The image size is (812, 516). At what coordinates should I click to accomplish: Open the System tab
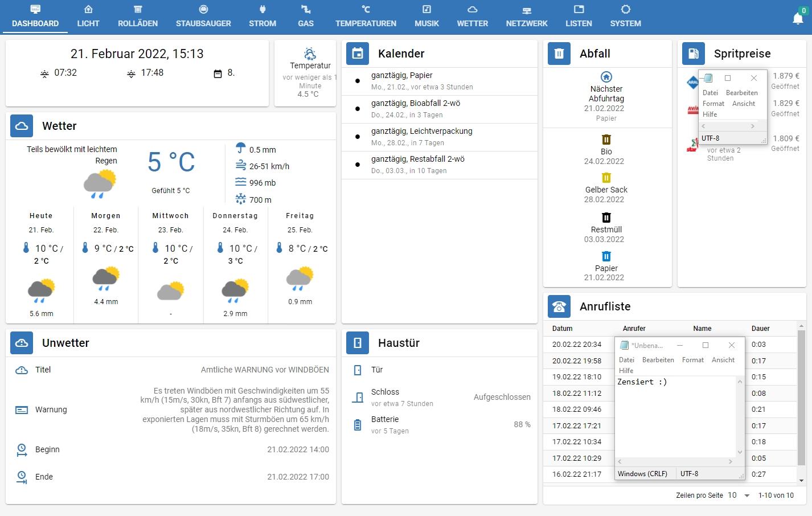point(625,17)
